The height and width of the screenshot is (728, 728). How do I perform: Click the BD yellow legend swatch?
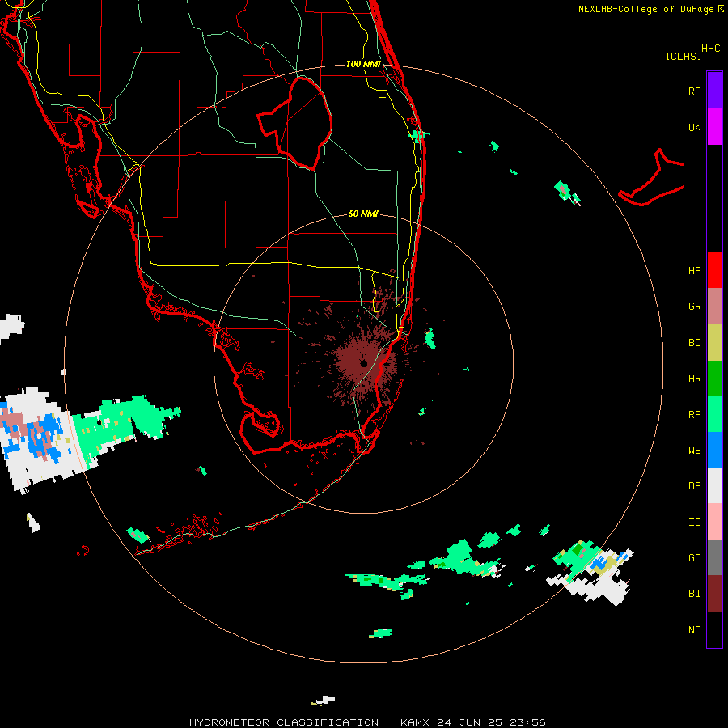(x=714, y=343)
